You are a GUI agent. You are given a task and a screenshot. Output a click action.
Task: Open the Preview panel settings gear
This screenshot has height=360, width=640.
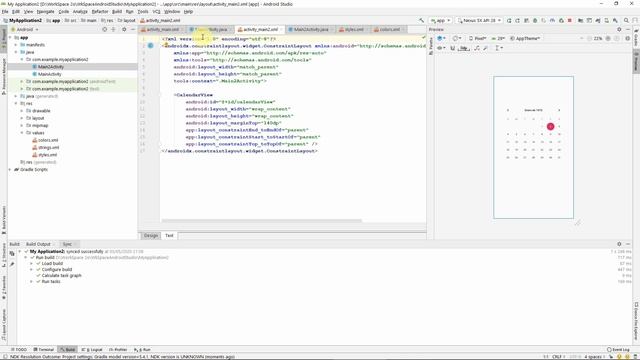tap(619, 29)
